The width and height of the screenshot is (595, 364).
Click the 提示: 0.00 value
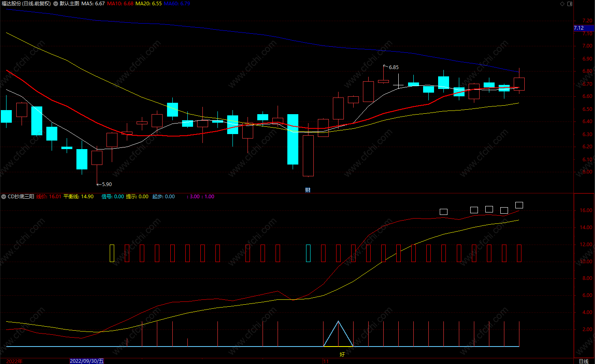[x=137, y=197]
